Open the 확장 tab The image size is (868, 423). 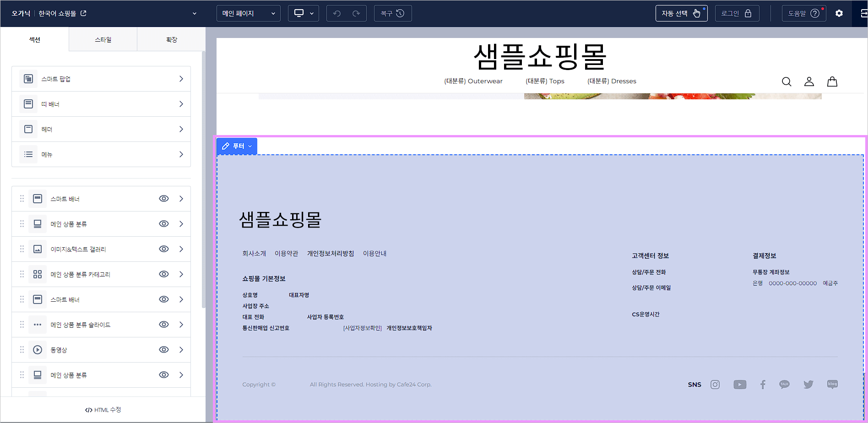[x=171, y=39]
